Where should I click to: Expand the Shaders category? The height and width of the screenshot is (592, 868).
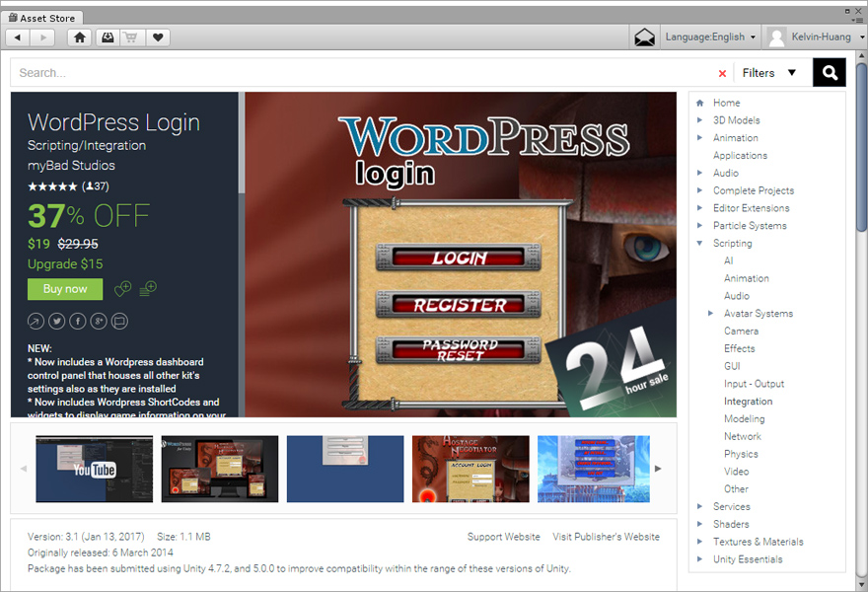pyautogui.click(x=699, y=524)
